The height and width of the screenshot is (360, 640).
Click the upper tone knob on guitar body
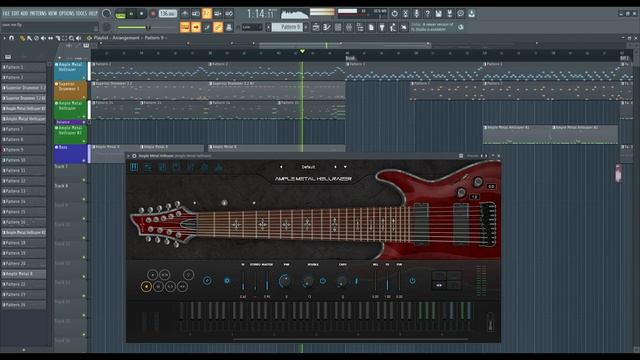(x=478, y=181)
